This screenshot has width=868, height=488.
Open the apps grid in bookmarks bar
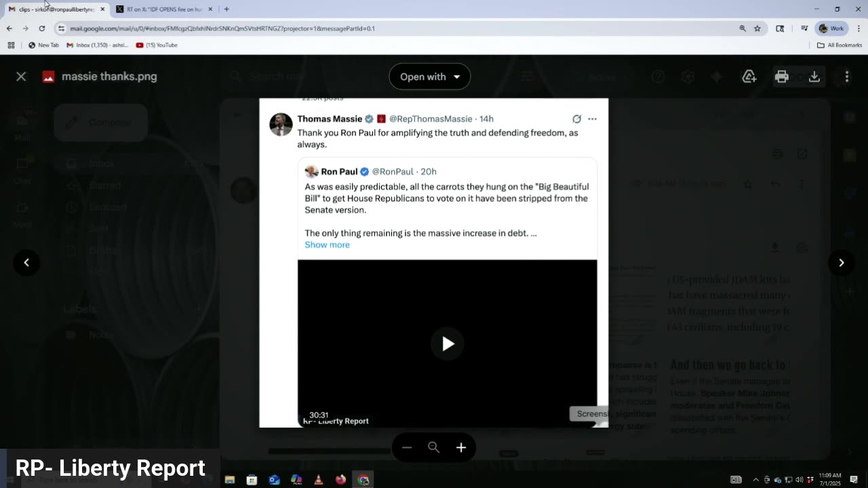point(11,45)
